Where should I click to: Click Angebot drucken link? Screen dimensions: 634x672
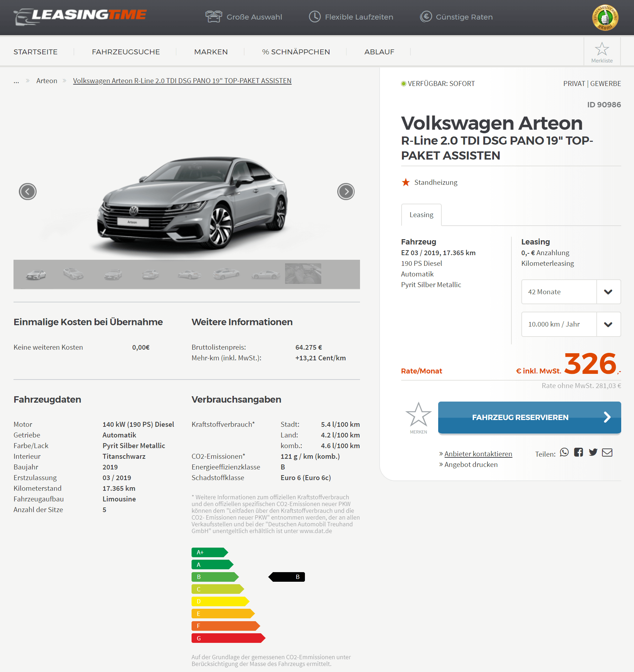pos(471,464)
